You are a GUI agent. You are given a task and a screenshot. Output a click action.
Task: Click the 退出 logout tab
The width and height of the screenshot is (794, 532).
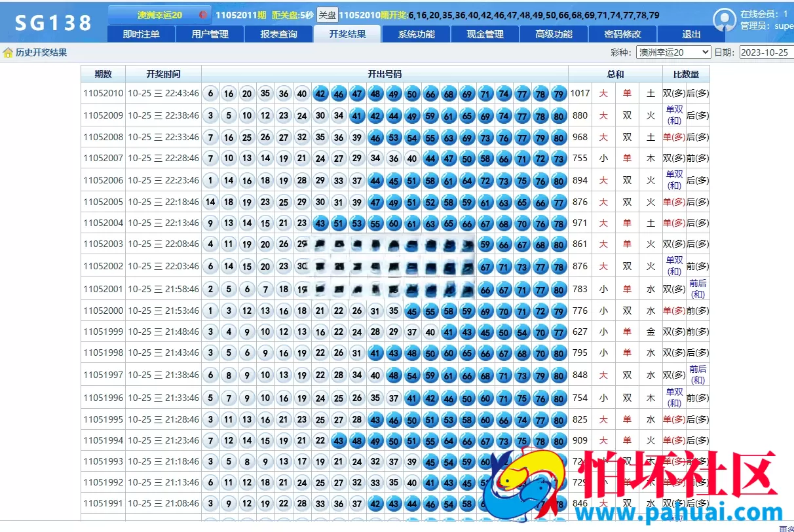[691, 34]
